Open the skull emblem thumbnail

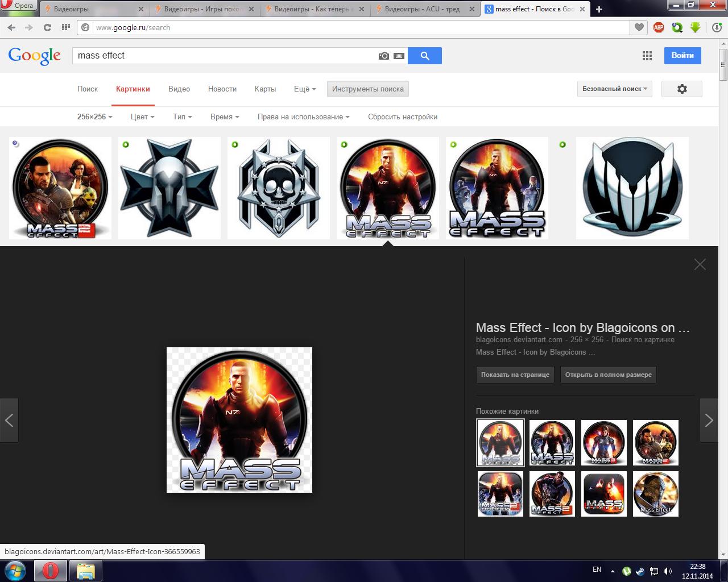(x=279, y=188)
